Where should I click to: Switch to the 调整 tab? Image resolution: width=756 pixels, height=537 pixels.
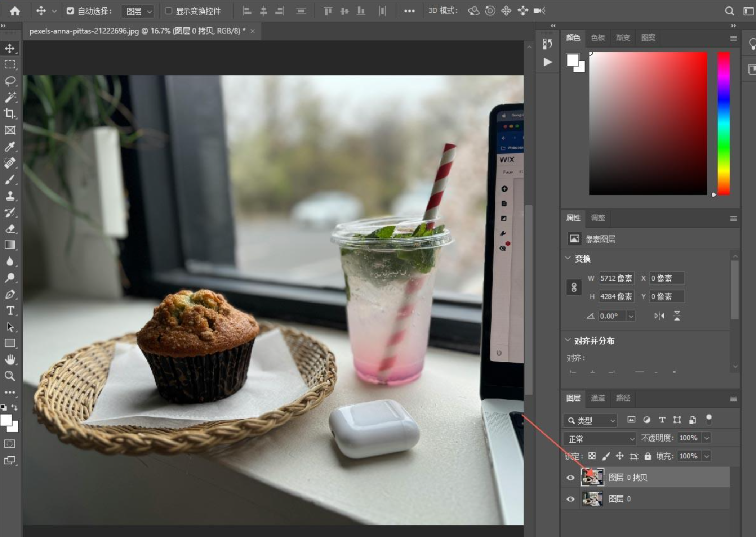coord(598,218)
